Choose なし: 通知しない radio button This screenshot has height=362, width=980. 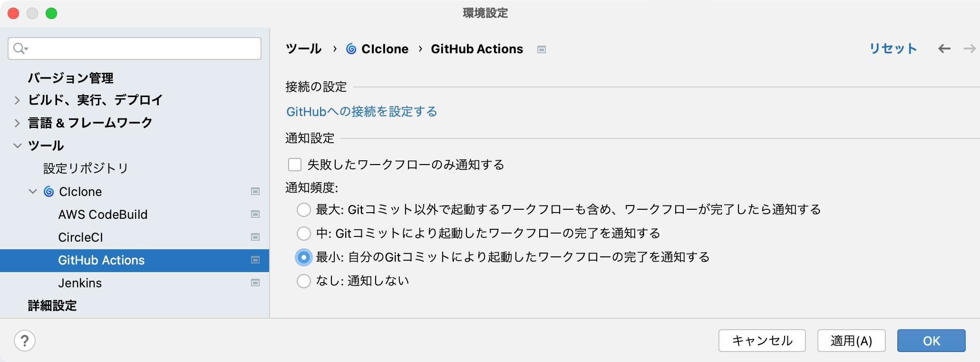tap(304, 281)
